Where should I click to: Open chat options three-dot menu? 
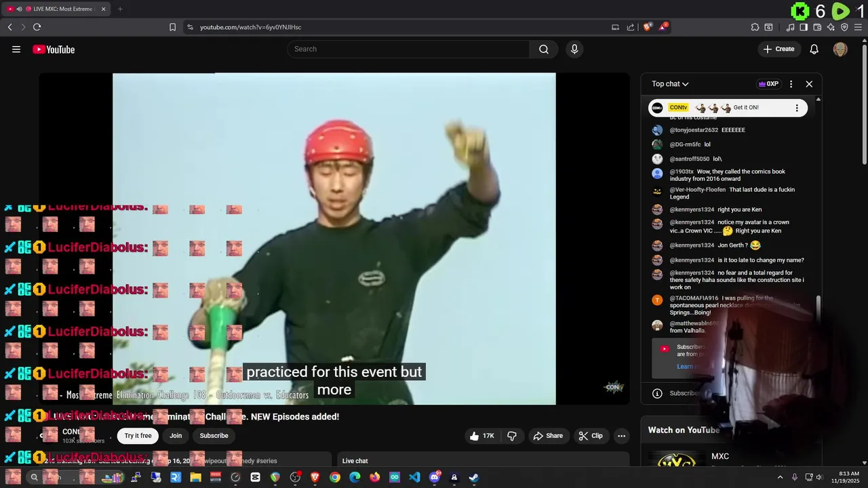[x=791, y=84]
